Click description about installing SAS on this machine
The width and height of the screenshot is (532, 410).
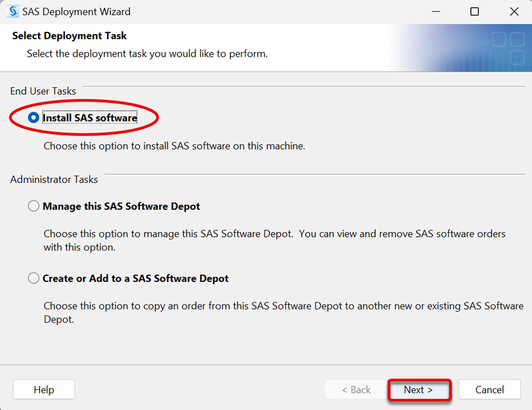point(174,146)
